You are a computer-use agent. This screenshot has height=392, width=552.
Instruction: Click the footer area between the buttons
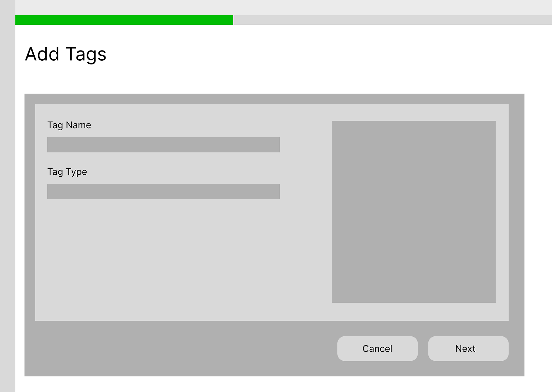(x=423, y=348)
